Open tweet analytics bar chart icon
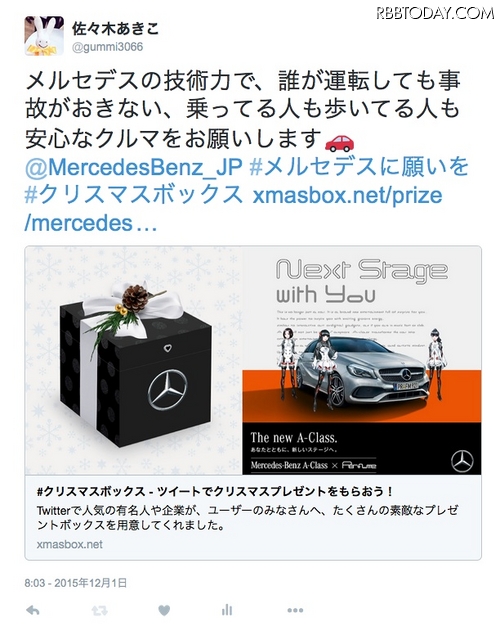Viewport: 500px width, 640px height. coord(227,610)
